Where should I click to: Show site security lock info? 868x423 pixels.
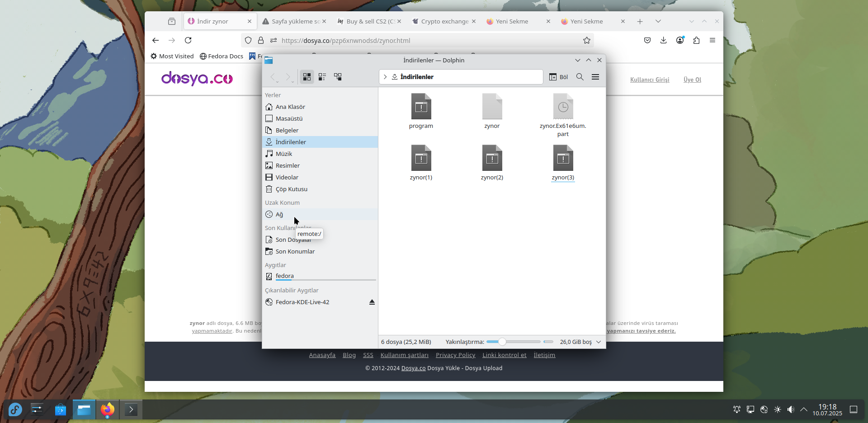click(261, 40)
